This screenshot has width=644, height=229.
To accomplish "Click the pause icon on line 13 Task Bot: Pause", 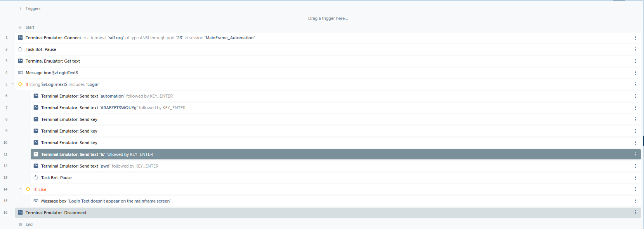I will [36, 178].
